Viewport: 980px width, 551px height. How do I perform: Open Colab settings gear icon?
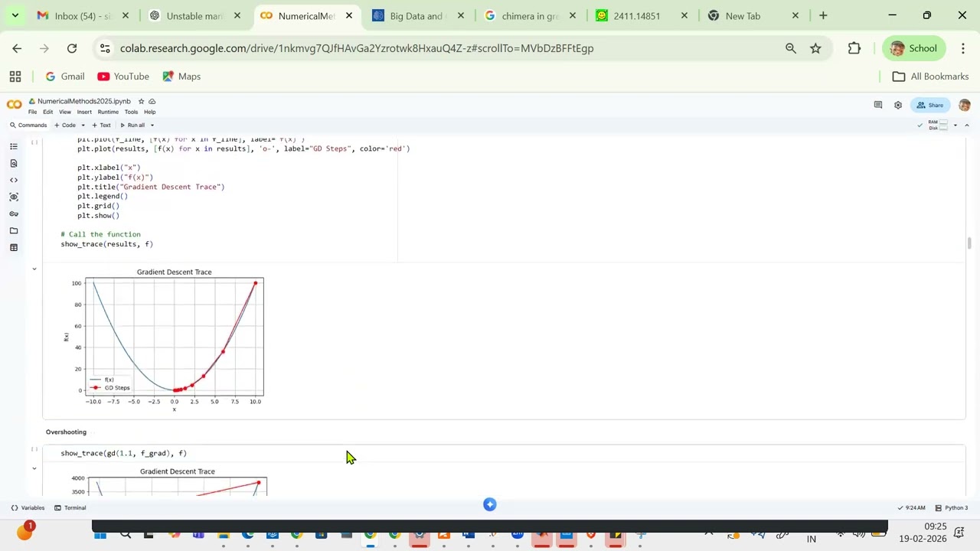click(x=898, y=105)
